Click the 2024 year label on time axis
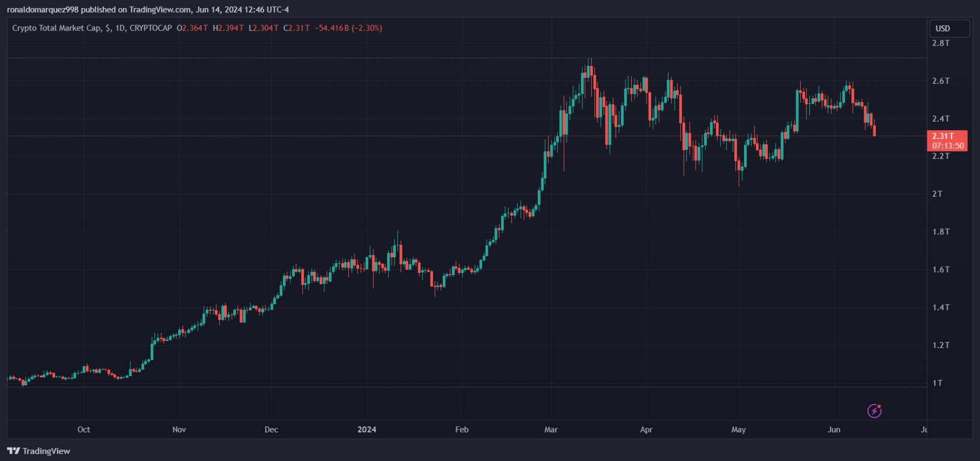980x461 pixels. [367, 429]
